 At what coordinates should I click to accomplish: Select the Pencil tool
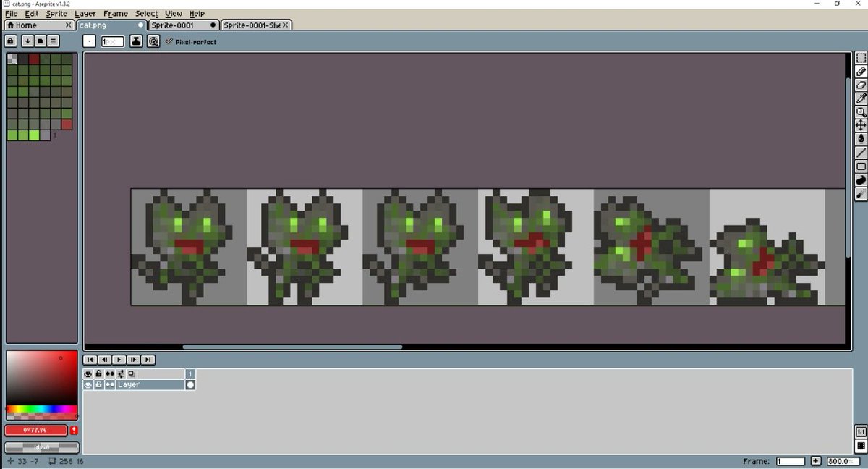point(861,72)
